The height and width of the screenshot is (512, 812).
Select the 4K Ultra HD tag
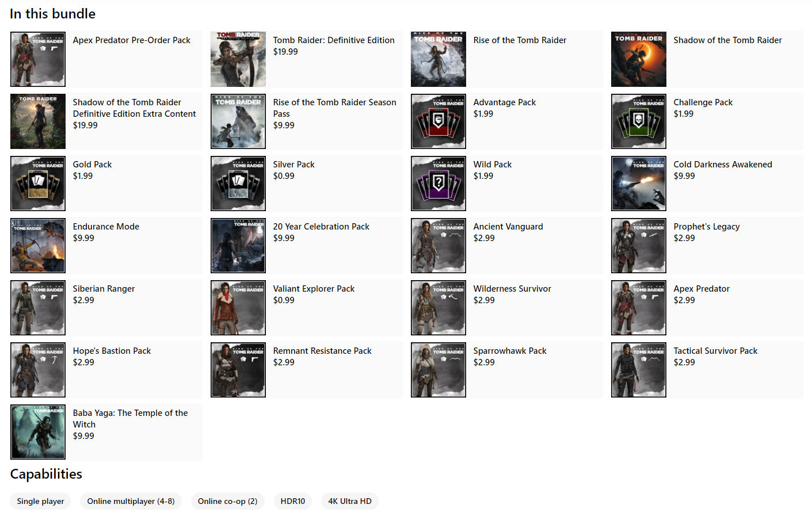[x=350, y=501]
